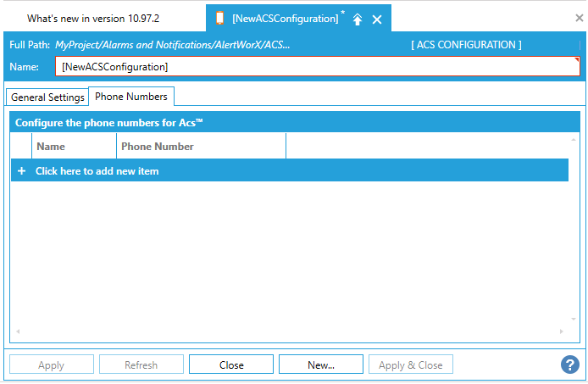Image resolution: width=588 pixels, height=384 pixels.
Task: Click the vertical scrollbar up arrow
Action: 574,139
